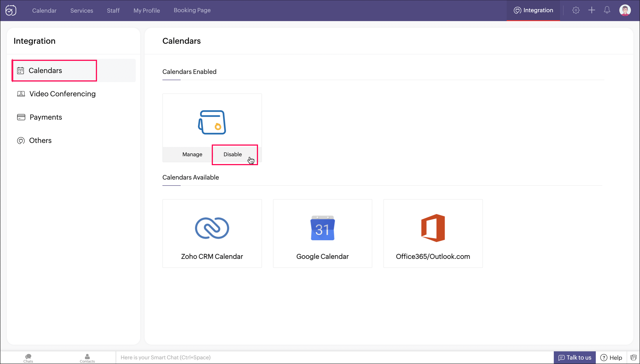Click the Payments card icon
Screen dimensions: 640x364
click(x=21, y=117)
